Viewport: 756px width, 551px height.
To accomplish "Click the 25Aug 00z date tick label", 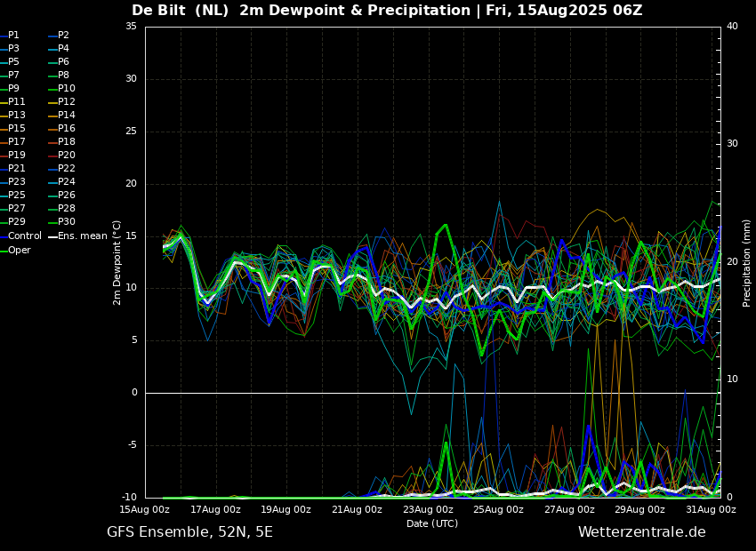I will (499, 509).
